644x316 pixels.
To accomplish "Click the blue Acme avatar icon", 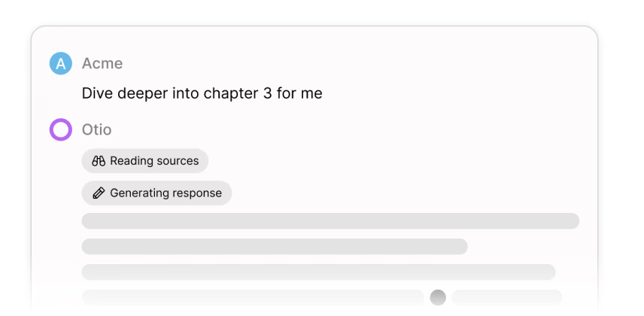I will point(60,64).
